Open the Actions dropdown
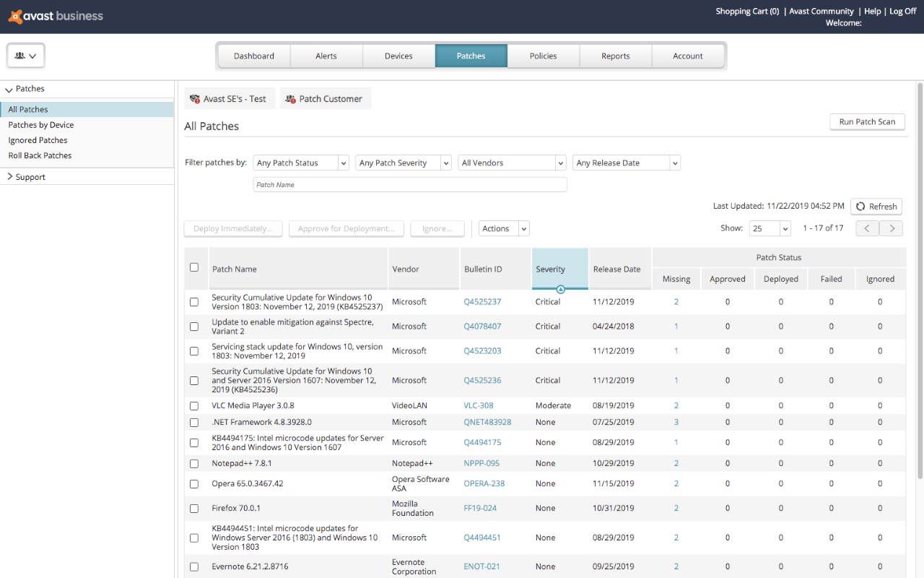Screen dimensions: 924x578 point(504,229)
